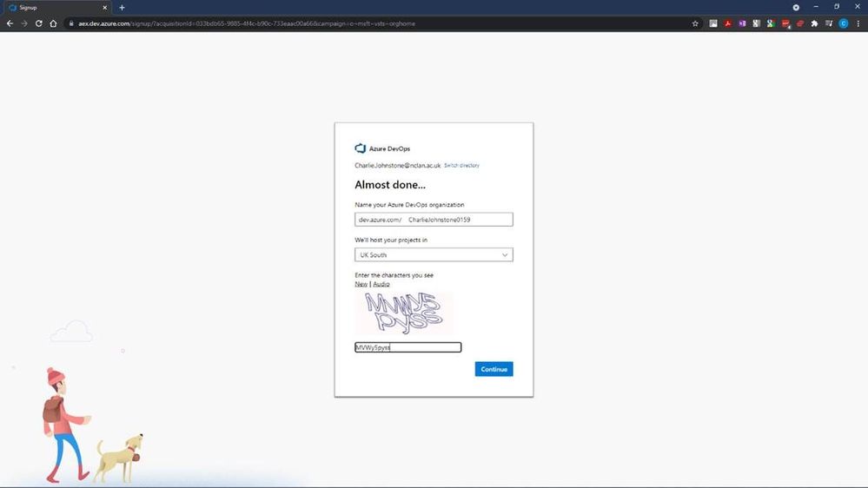Open the gray X extension icon

(x=757, y=23)
